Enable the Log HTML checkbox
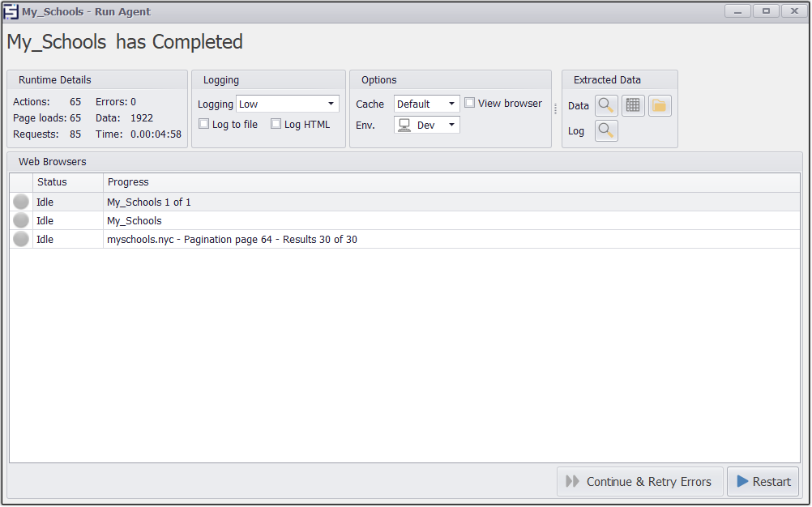 point(276,124)
